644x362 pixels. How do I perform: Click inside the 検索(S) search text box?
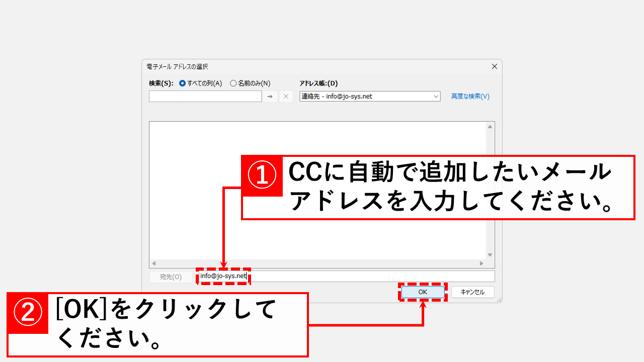click(205, 96)
